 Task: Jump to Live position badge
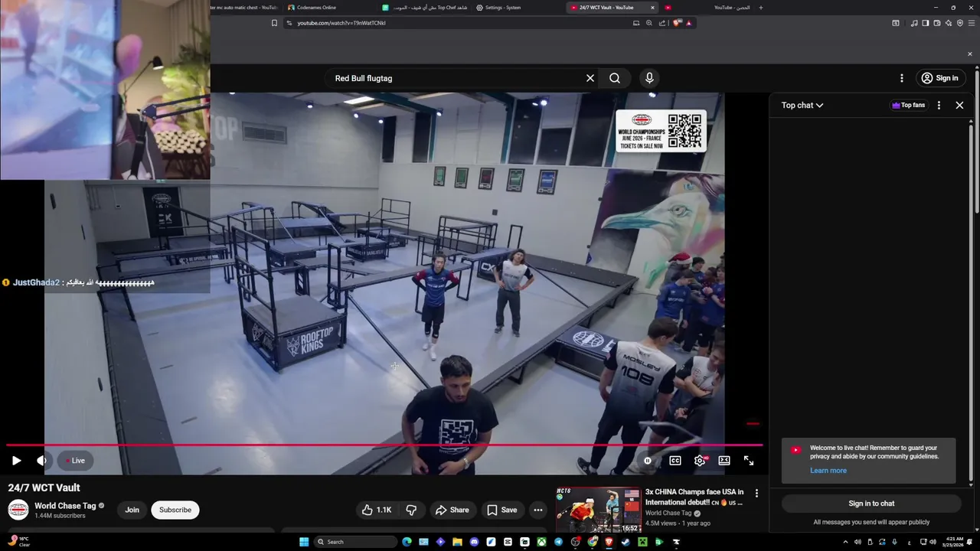coord(75,461)
